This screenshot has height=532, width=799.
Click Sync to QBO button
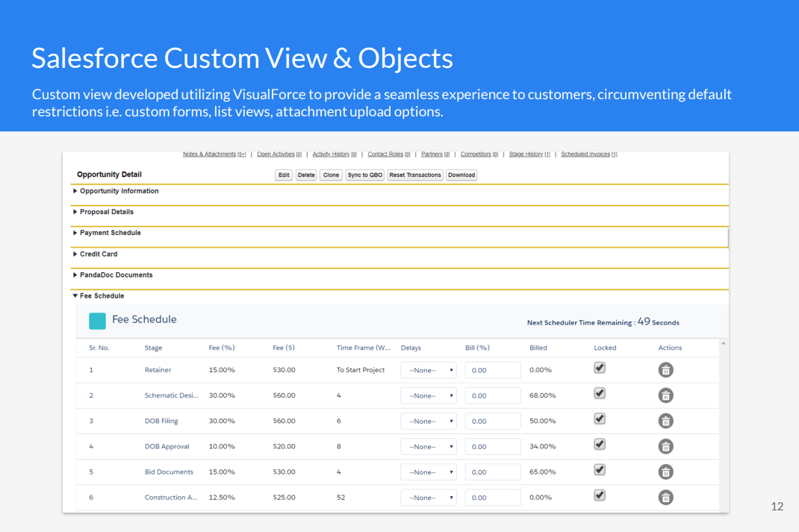[365, 175]
